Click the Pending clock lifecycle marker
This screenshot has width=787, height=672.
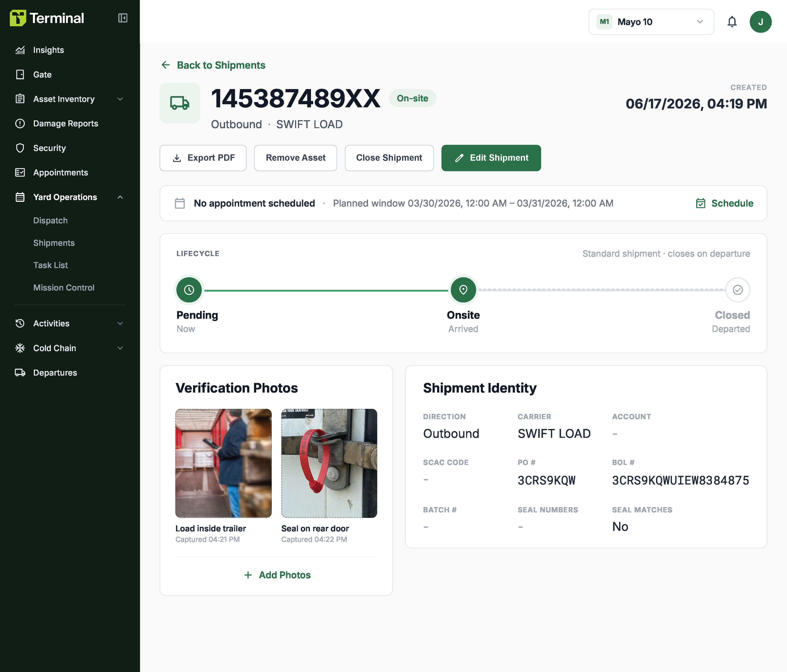[x=189, y=290]
